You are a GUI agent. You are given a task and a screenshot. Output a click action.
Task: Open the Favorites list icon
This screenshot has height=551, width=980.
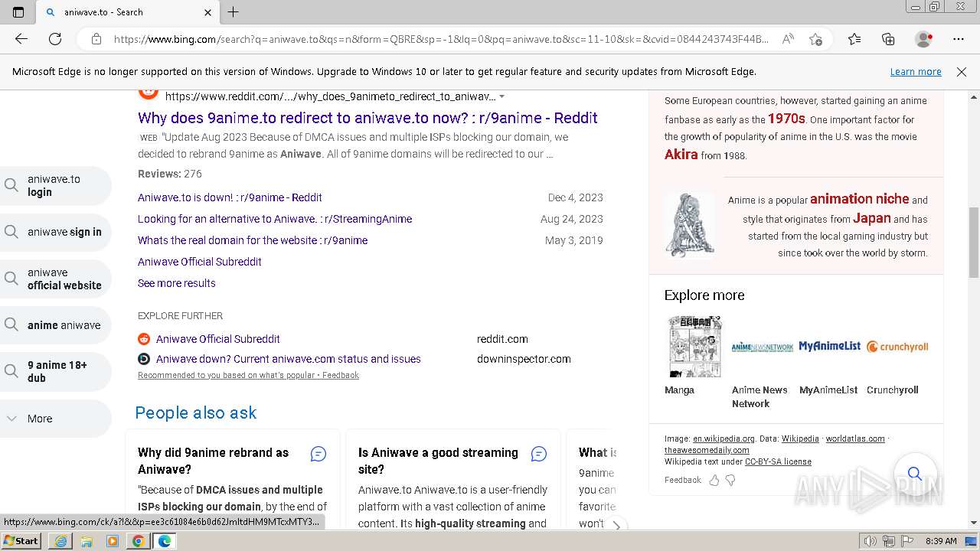pos(854,39)
